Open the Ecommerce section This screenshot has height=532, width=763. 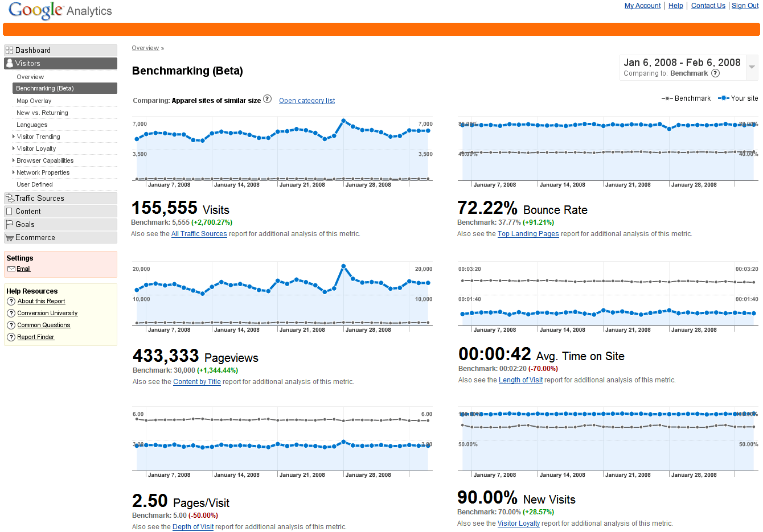coord(60,238)
